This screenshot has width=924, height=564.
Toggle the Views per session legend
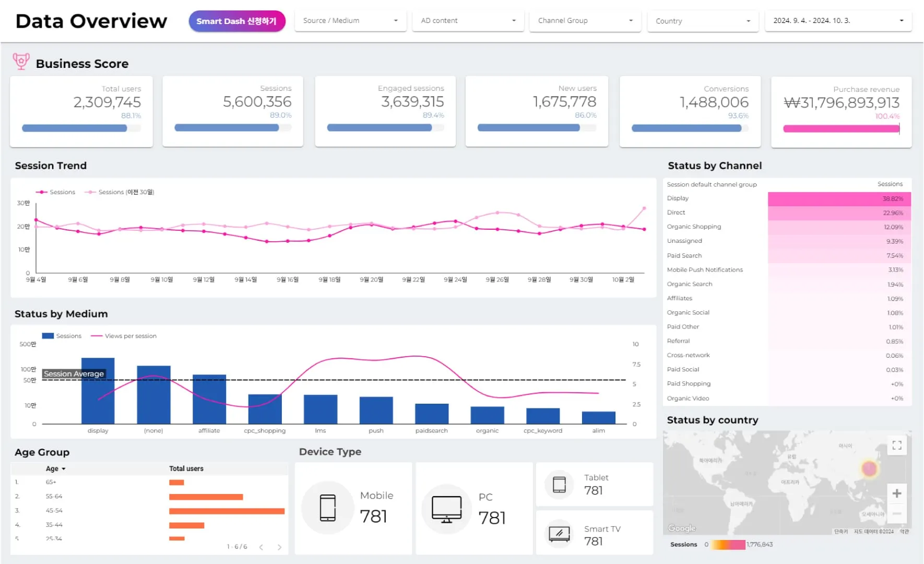click(124, 336)
